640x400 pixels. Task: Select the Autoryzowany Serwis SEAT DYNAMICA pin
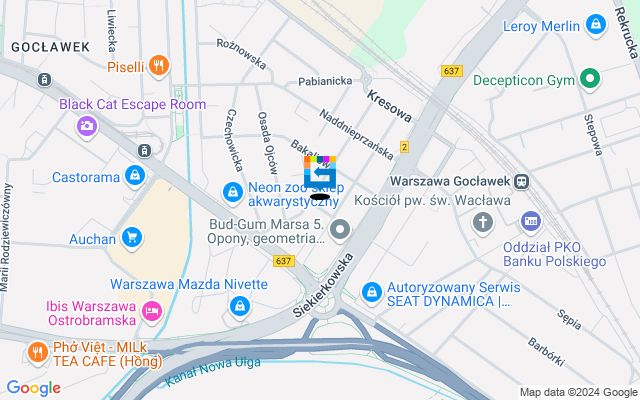coord(371,293)
